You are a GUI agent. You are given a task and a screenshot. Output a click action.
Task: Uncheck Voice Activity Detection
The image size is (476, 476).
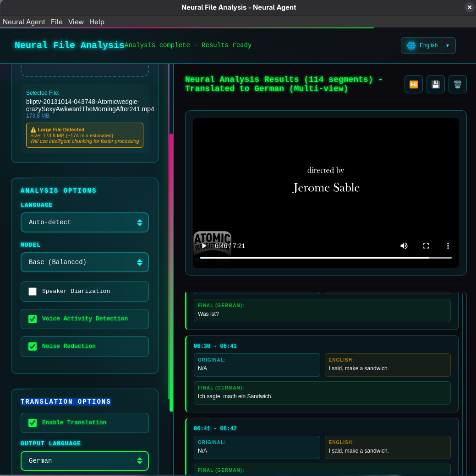pos(33,319)
